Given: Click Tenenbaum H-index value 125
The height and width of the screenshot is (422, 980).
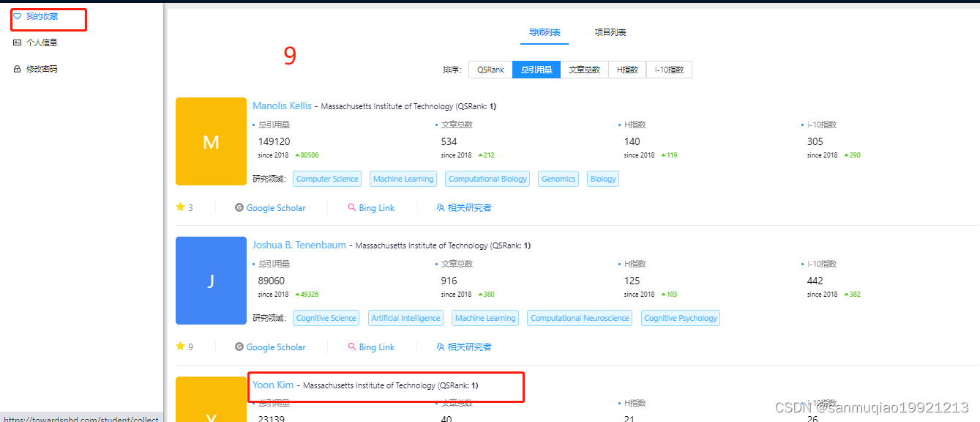Looking at the screenshot, I should tap(632, 281).
